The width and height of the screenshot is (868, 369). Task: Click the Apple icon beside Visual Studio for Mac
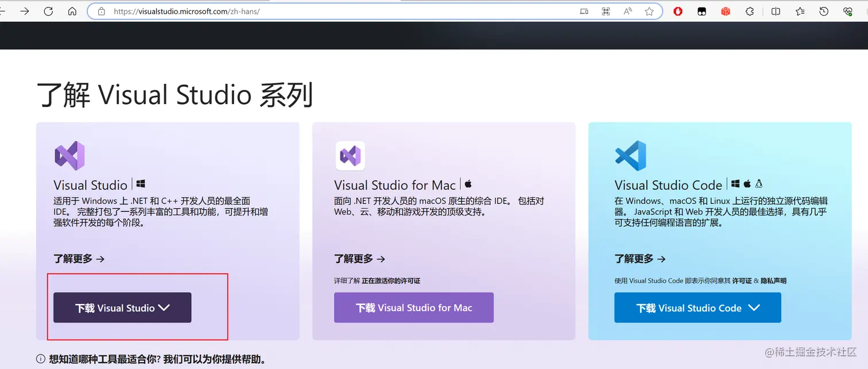click(x=468, y=184)
